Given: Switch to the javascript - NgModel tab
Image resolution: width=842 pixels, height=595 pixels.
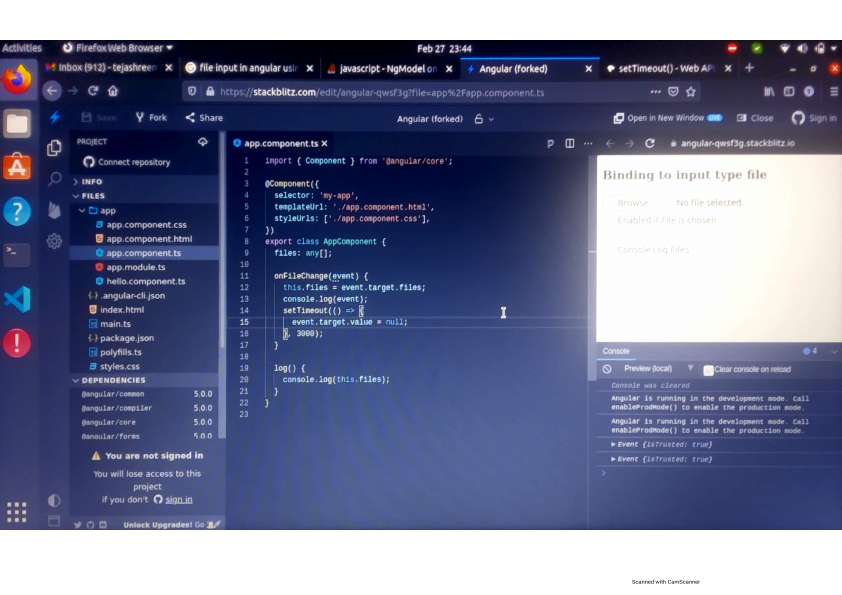Looking at the screenshot, I should pos(388,68).
